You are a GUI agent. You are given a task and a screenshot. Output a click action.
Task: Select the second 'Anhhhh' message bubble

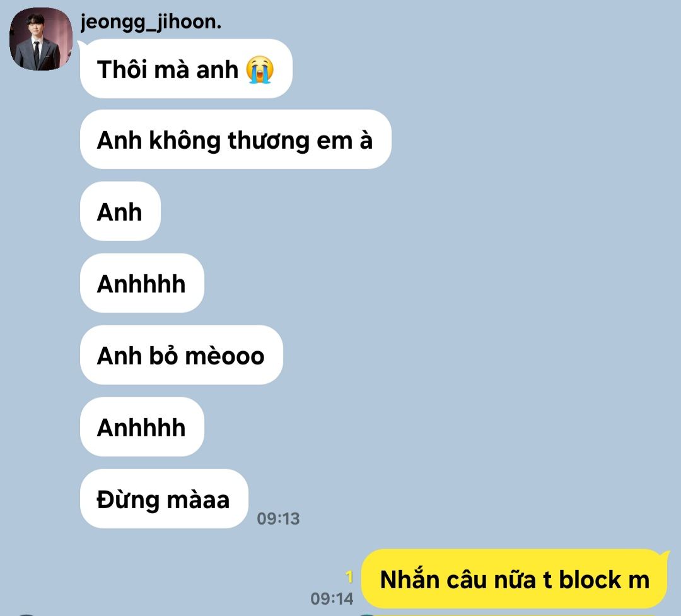(x=142, y=427)
